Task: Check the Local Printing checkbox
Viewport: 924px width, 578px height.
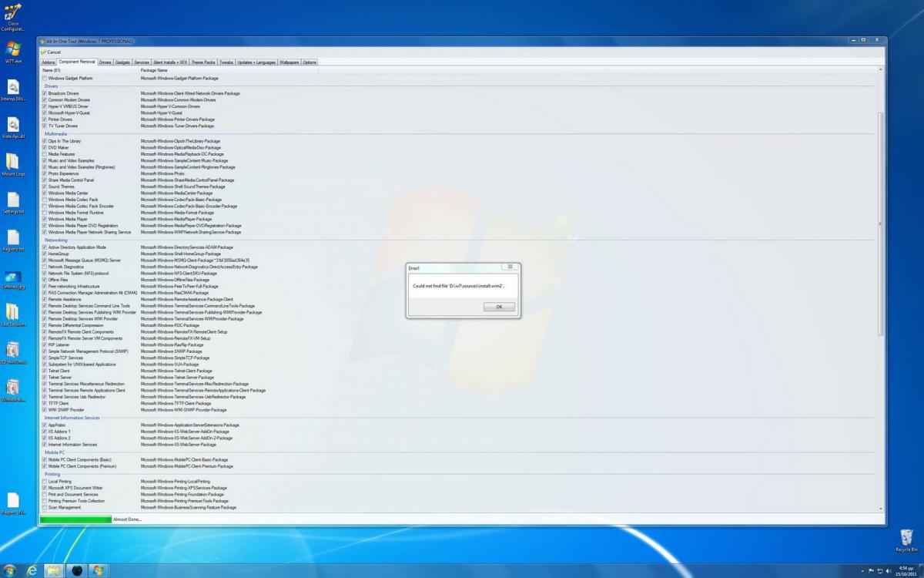Action: click(45, 482)
